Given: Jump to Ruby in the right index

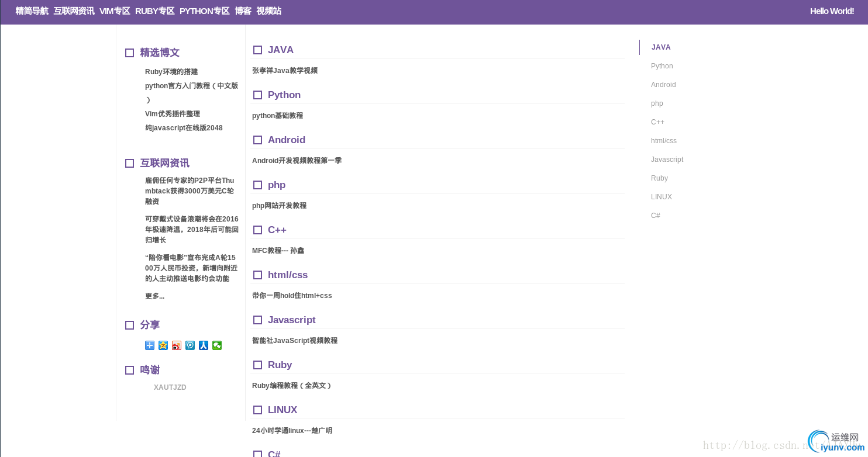Looking at the screenshot, I should pyautogui.click(x=659, y=178).
